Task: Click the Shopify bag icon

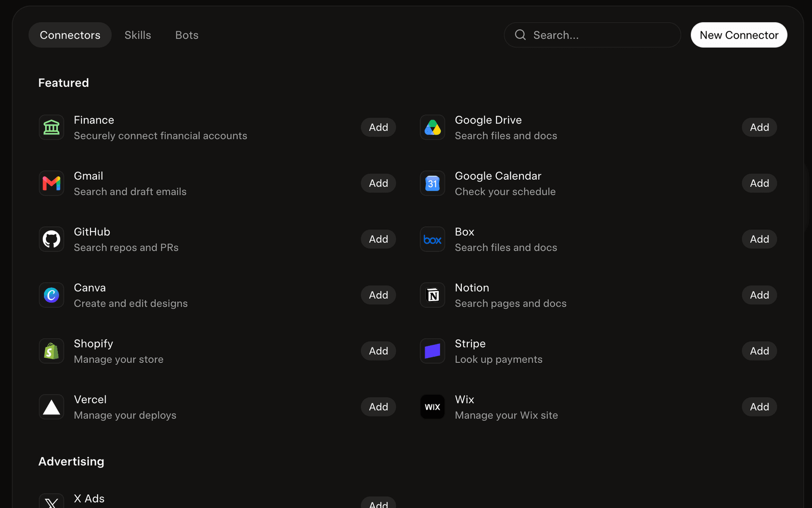Action: click(51, 351)
